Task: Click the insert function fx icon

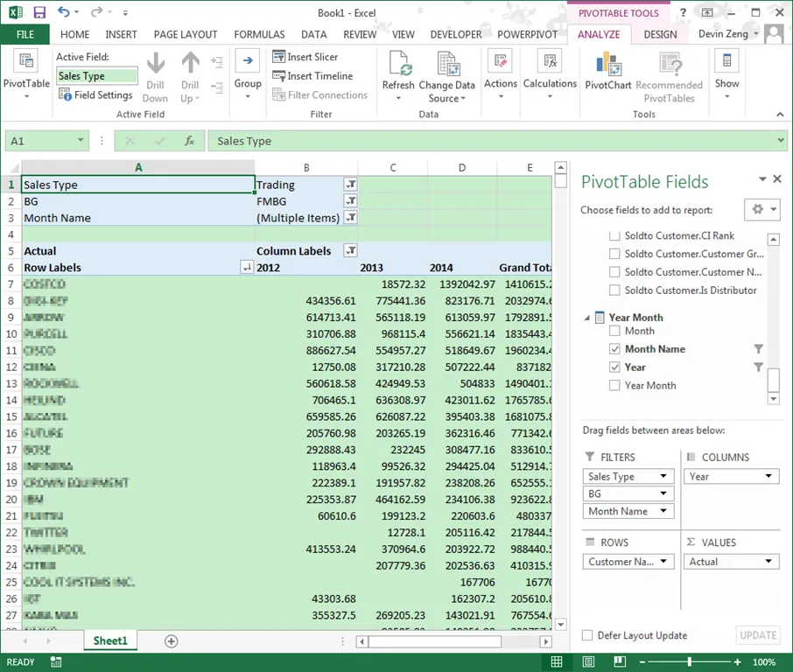Action: (x=190, y=141)
